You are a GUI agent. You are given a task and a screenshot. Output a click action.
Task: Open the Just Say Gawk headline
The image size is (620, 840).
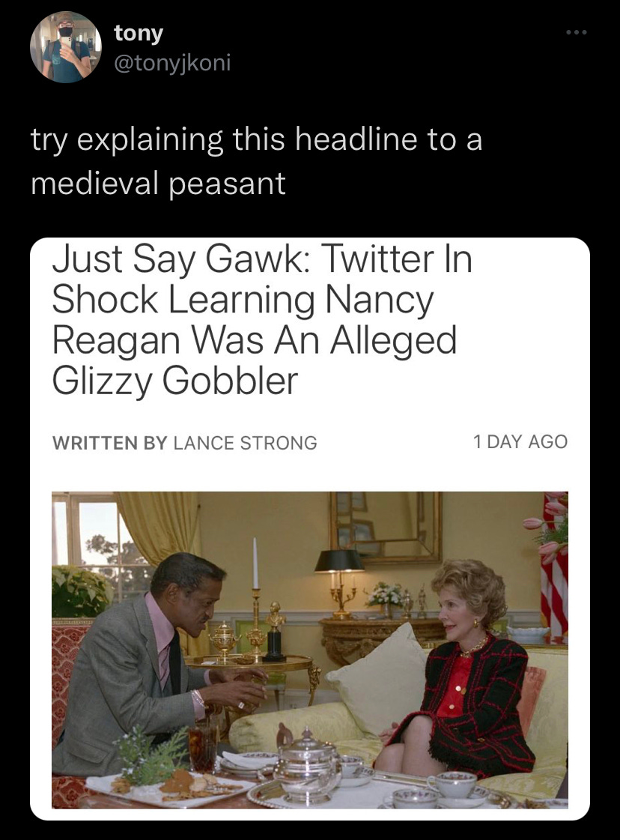[x=262, y=319]
